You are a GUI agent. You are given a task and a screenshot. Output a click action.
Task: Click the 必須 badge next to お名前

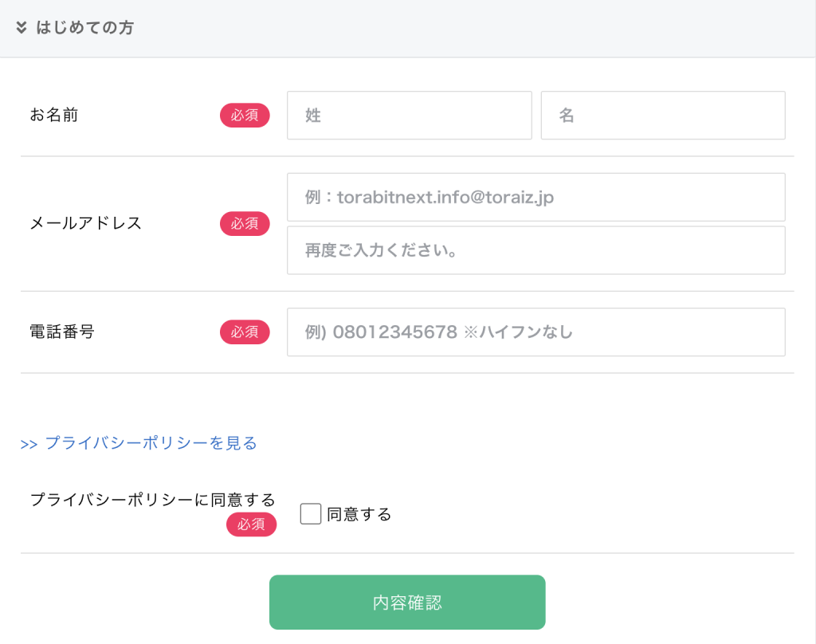pyautogui.click(x=245, y=115)
